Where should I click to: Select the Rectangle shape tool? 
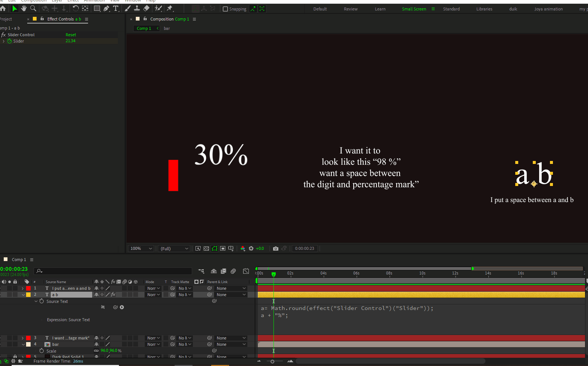(x=97, y=8)
